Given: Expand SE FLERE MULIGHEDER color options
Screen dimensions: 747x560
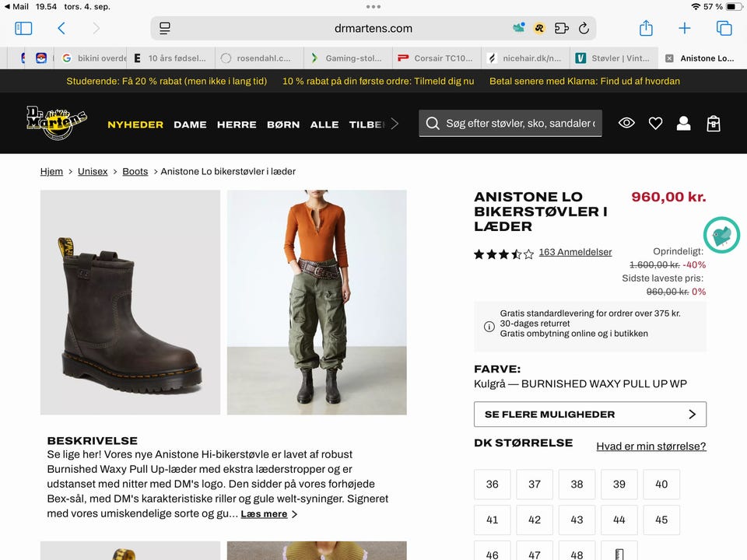Looking at the screenshot, I should [x=589, y=414].
